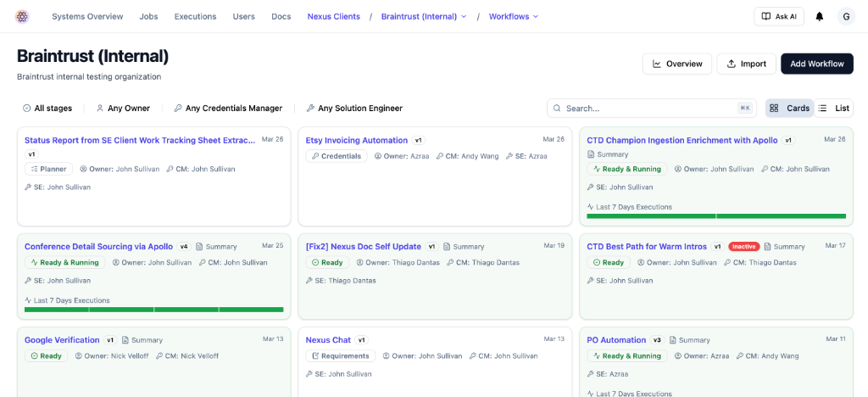Click the Credentials stage badge on Etsy card
Screen dimensions: 868x397
[x=337, y=156]
